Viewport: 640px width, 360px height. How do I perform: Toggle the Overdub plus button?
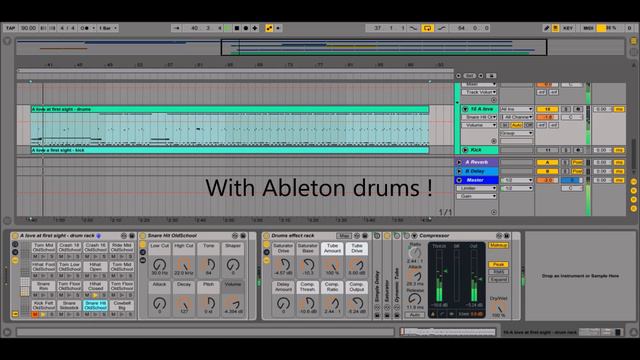255,28
